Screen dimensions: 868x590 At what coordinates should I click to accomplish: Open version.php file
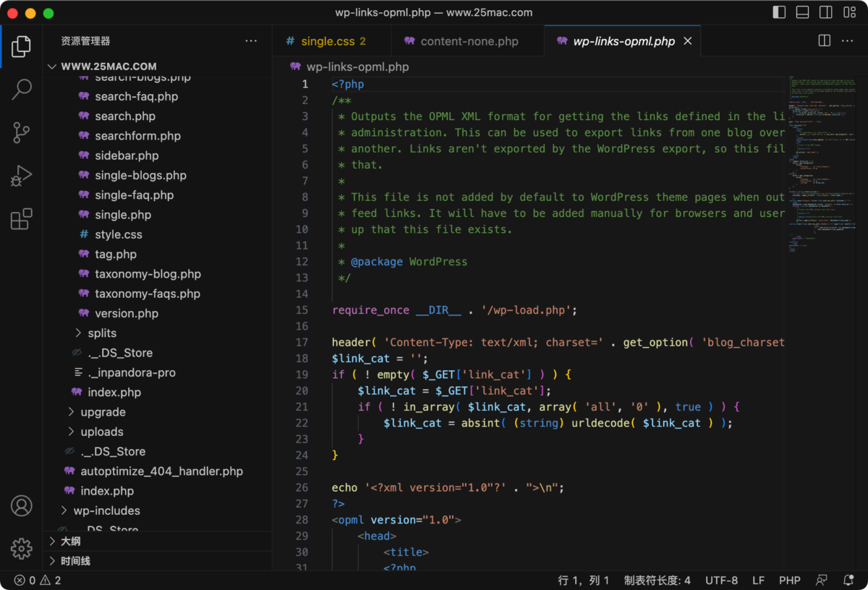coord(127,314)
